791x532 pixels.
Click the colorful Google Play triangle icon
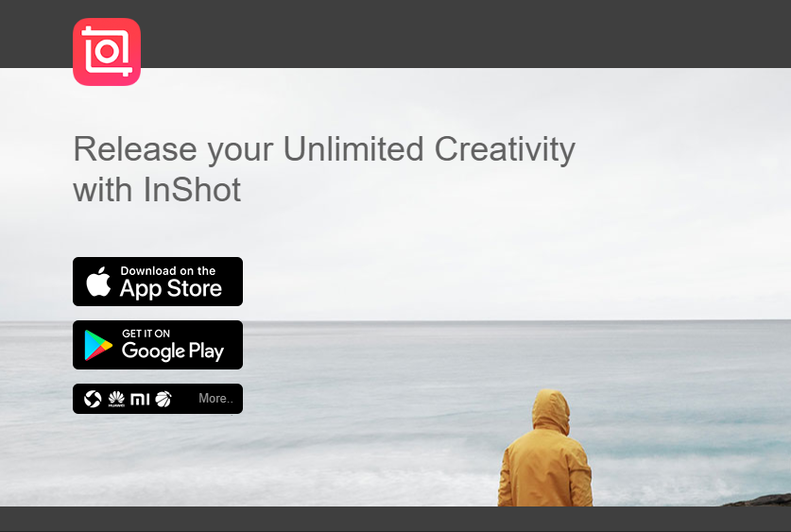pos(98,346)
